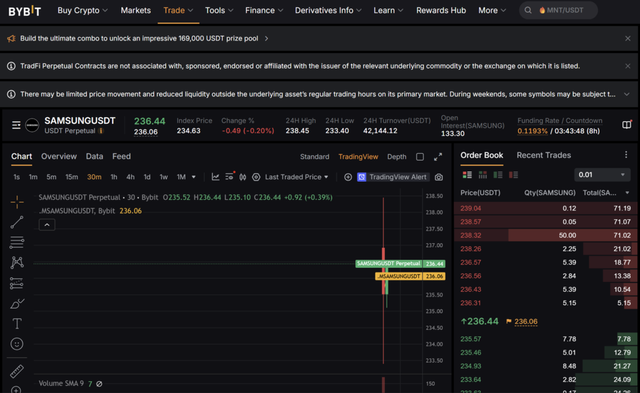Select the crosshair cursor tool
Screen dimensions: 640x393
click(x=17, y=202)
